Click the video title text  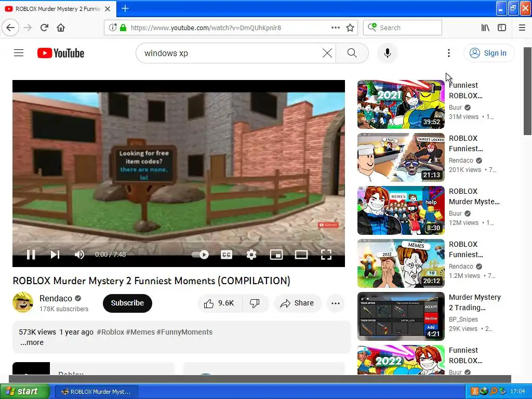pos(151,281)
